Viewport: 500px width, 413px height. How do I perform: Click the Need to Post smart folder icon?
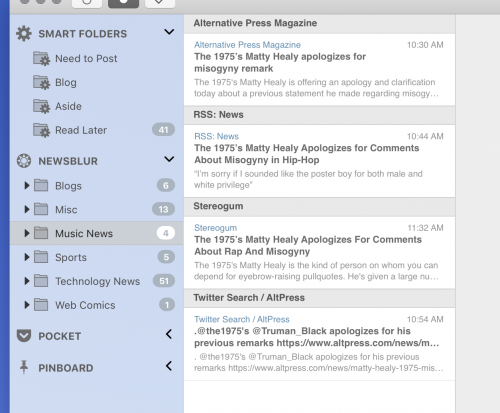pos(41,58)
